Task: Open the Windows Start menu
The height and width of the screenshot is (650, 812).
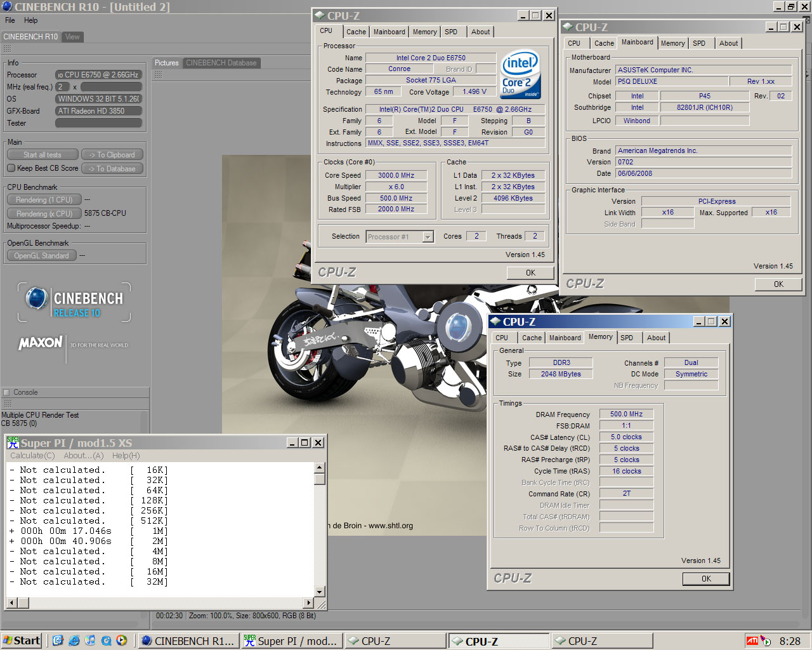Action: click(22, 640)
